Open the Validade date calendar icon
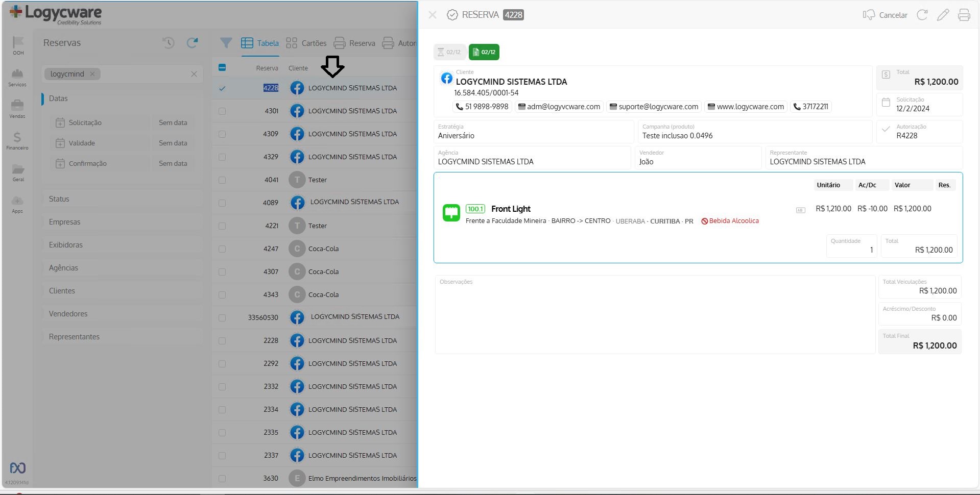Screen dimensions: 980x495 pyautogui.click(x=60, y=143)
